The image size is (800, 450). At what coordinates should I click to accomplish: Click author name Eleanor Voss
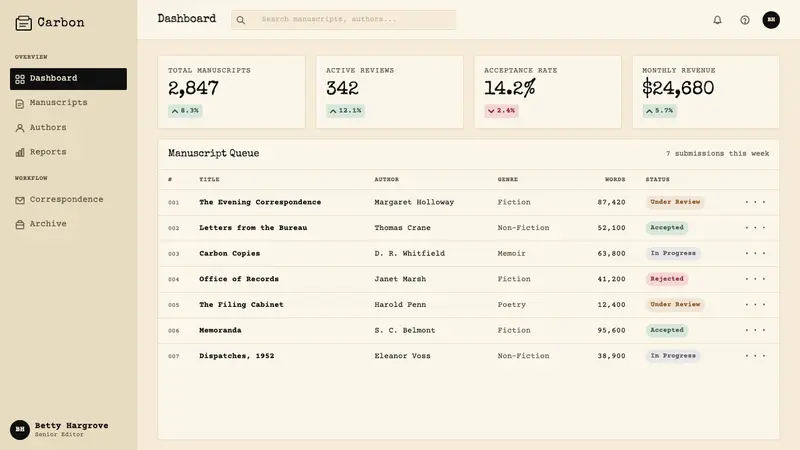tap(403, 356)
